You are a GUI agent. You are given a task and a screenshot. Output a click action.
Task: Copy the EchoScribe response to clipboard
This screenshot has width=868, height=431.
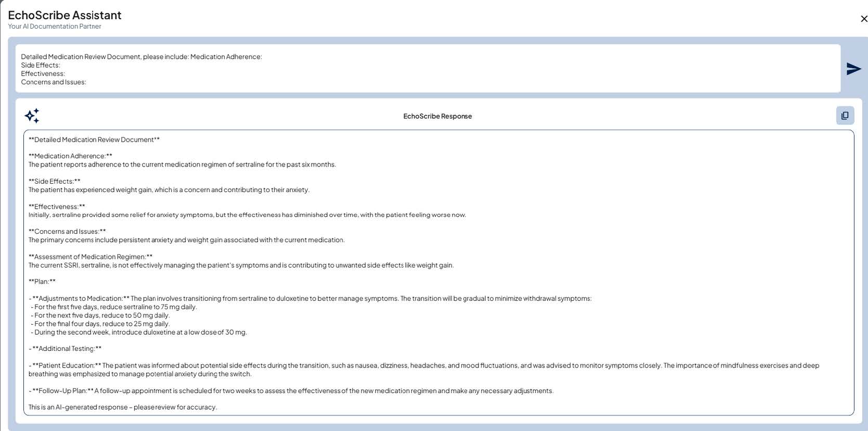point(845,116)
